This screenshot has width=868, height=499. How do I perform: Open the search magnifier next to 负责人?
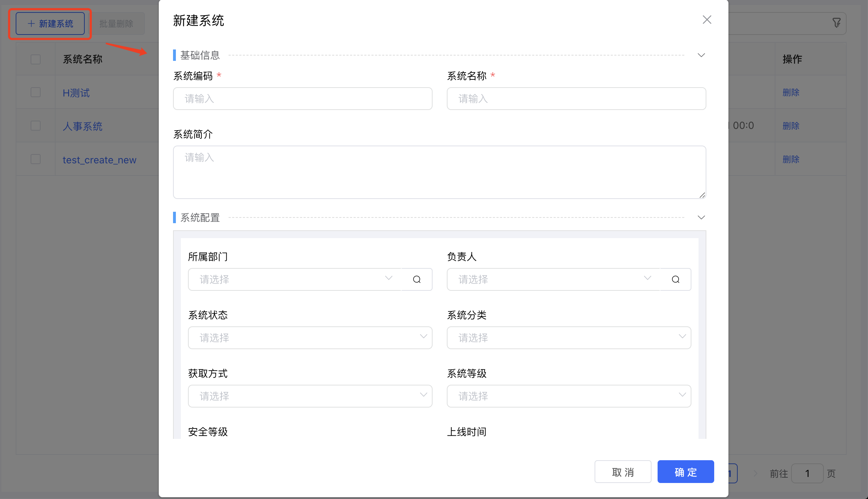coord(675,279)
